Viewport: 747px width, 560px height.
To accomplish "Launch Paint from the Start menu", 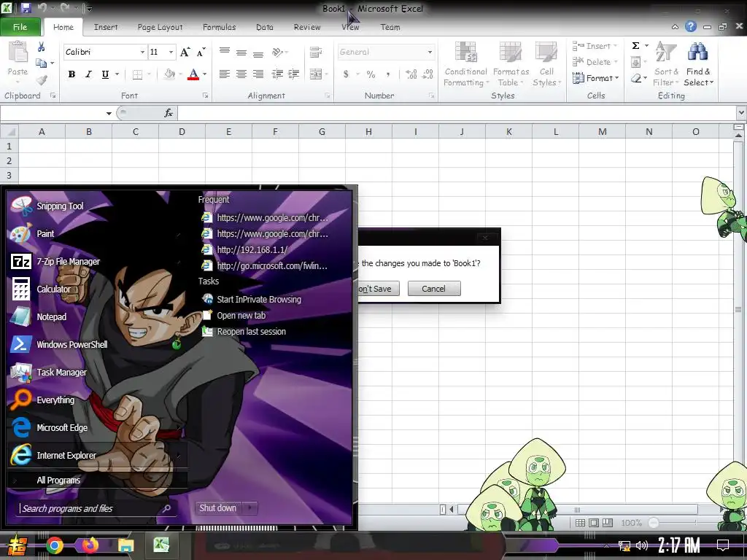I will coord(34,234).
